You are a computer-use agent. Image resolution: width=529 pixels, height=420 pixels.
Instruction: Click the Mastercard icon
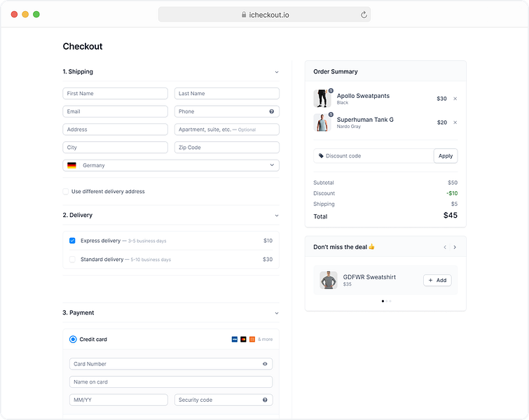coord(243,339)
